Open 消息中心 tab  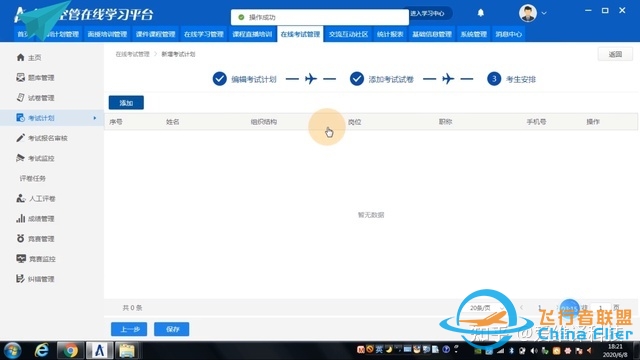pyautogui.click(x=509, y=34)
